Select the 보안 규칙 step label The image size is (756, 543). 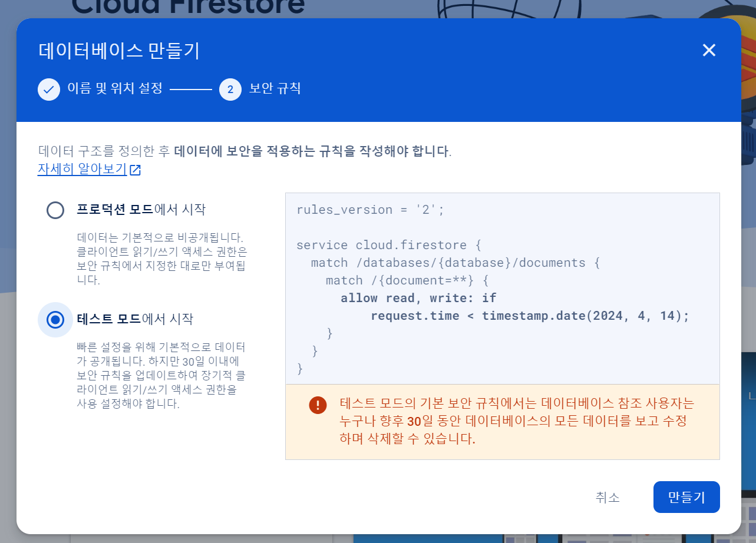coord(275,89)
